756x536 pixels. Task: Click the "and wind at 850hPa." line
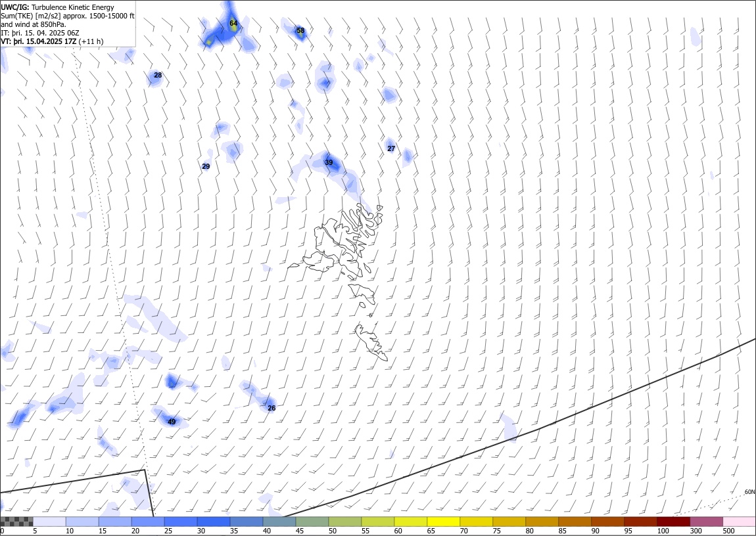coord(34,24)
